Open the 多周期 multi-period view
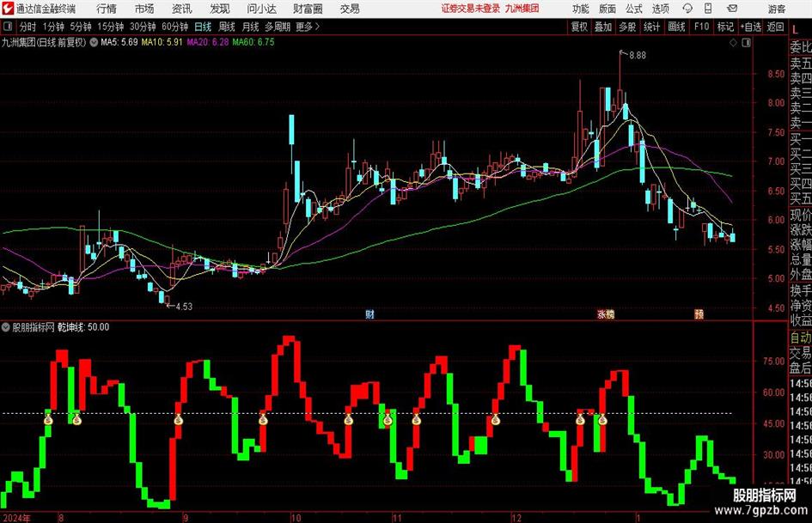 click(x=278, y=27)
